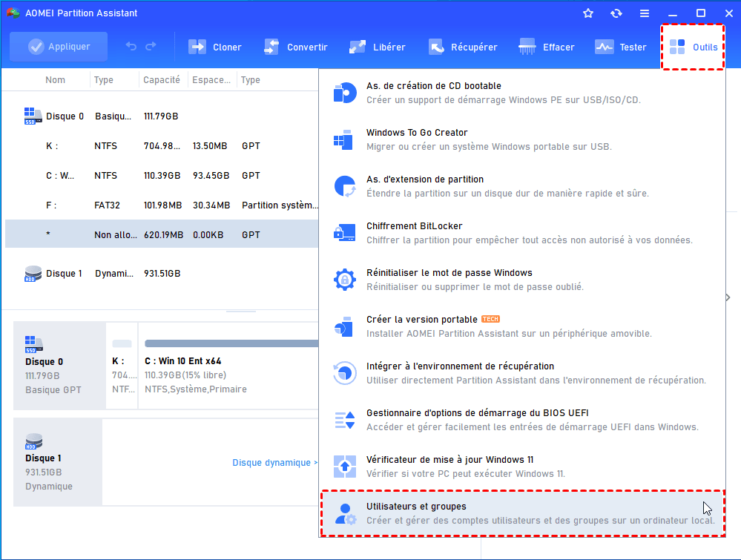Click the HDD icon of Disque 1 in list

pyautogui.click(x=33, y=274)
